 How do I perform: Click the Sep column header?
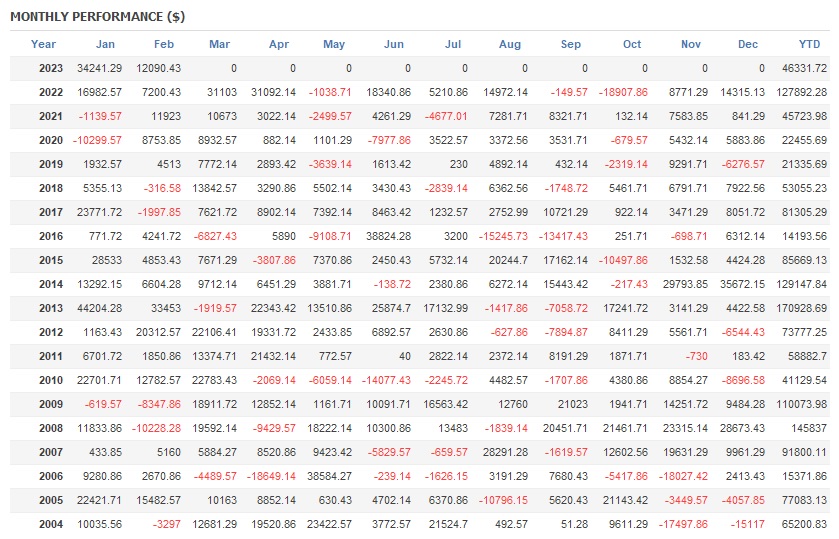[x=571, y=44]
